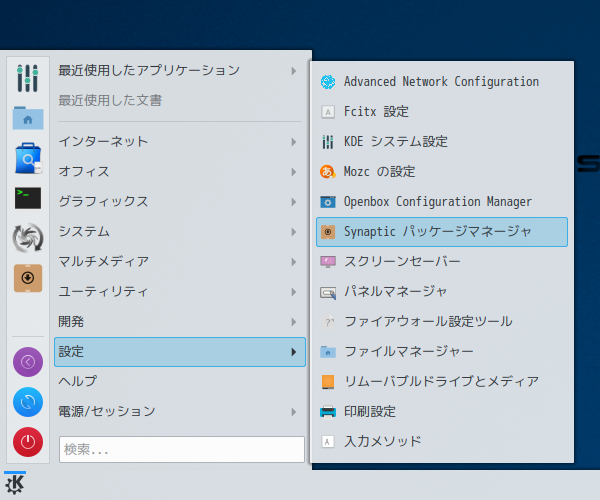Click the パネルマネージャ icon
600x500 pixels.
328,293
